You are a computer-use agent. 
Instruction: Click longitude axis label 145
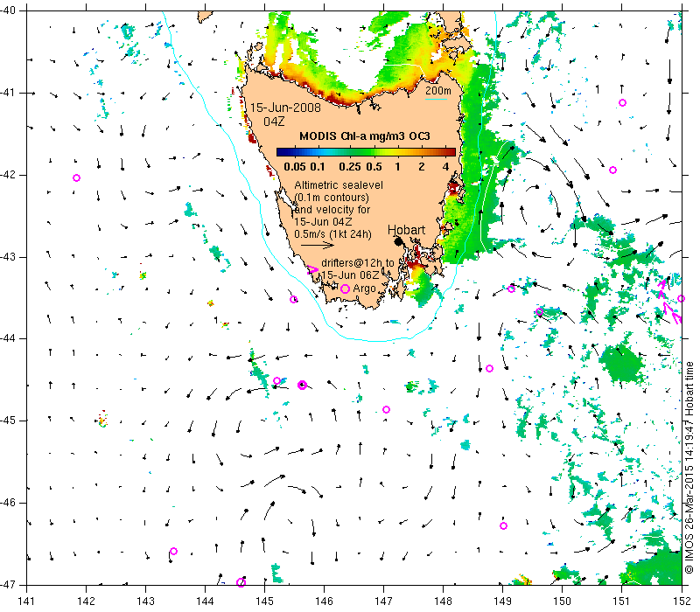pos(265,601)
